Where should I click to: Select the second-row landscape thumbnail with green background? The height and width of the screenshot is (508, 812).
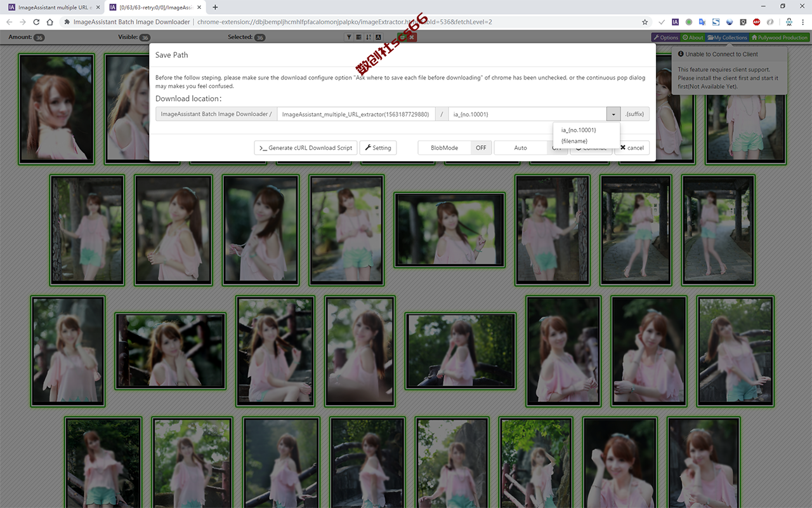tap(449, 229)
